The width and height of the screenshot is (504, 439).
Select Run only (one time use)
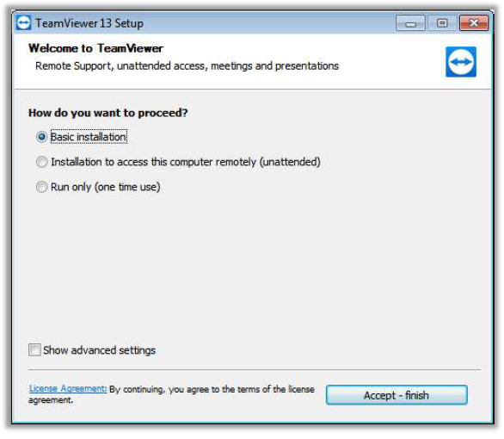pos(41,187)
